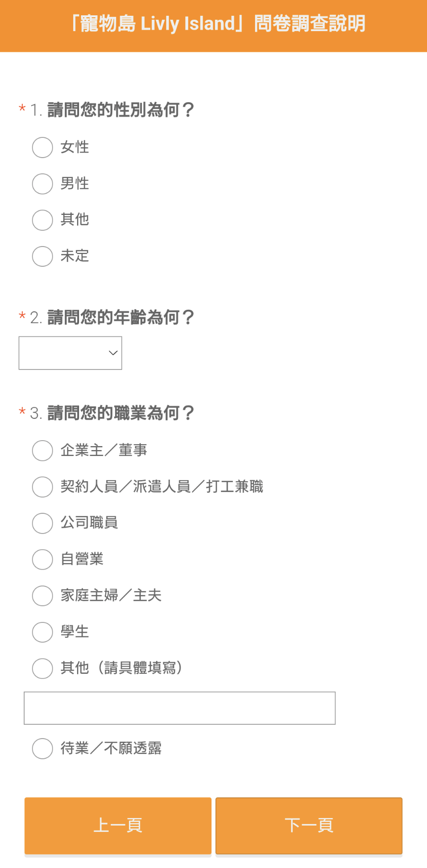Select 其他（請具體填寫） occupation option
427x868 pixels.
click(43, 668)
